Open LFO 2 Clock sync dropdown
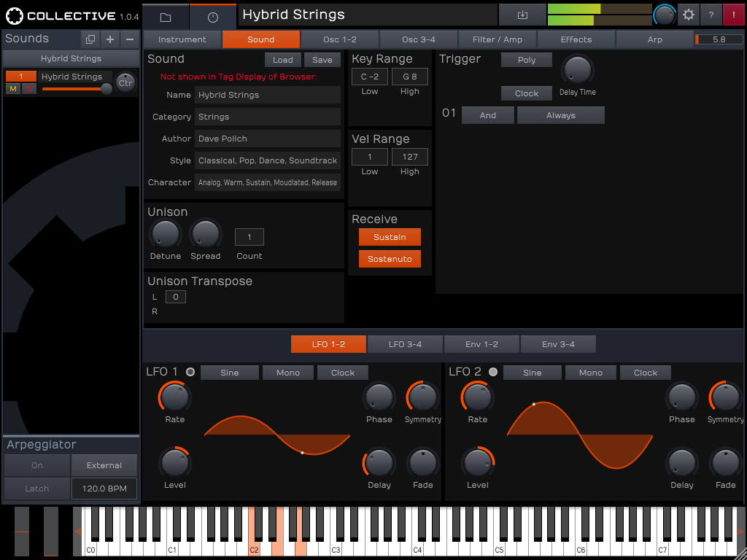The height and width of the screenshot is (560, 747). 646,373
